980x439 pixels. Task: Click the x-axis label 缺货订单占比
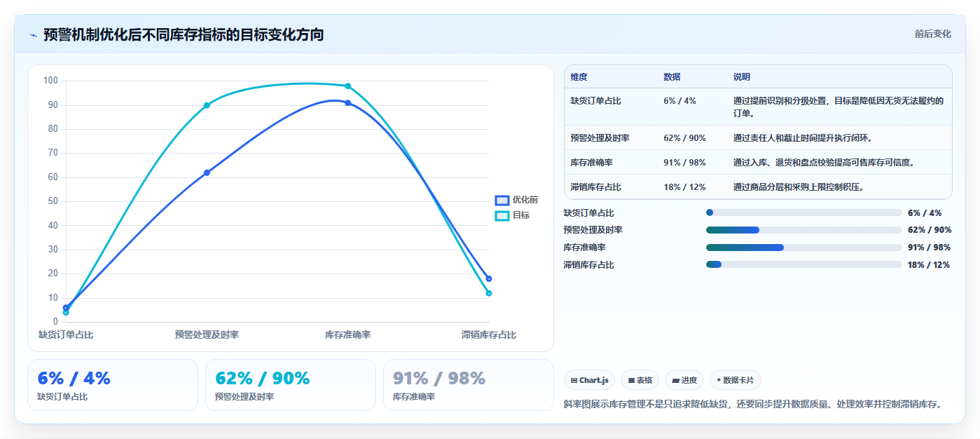point(66,335)
